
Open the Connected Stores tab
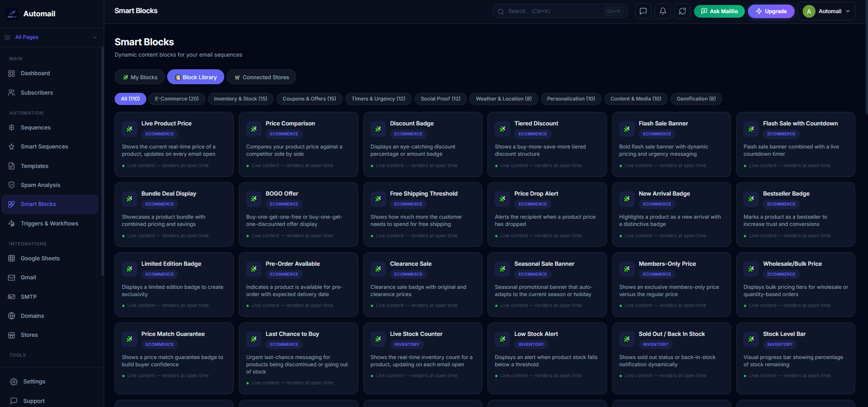(261, 77)
